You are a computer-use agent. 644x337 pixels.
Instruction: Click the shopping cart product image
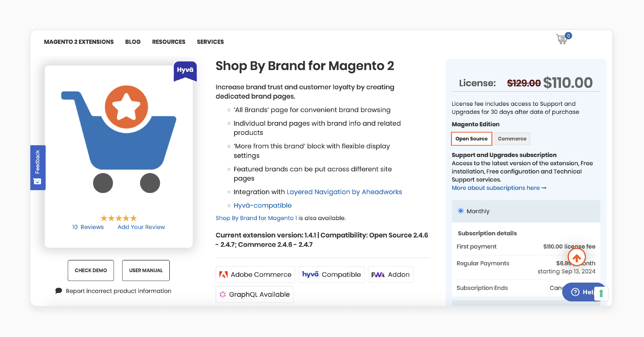(119, 139)
